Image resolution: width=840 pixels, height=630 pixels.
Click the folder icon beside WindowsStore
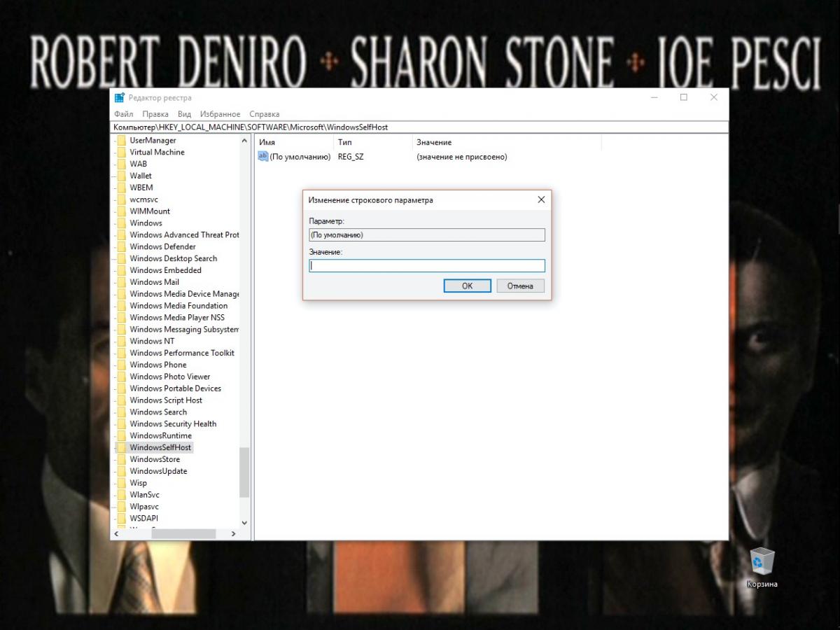coord(122,459)
